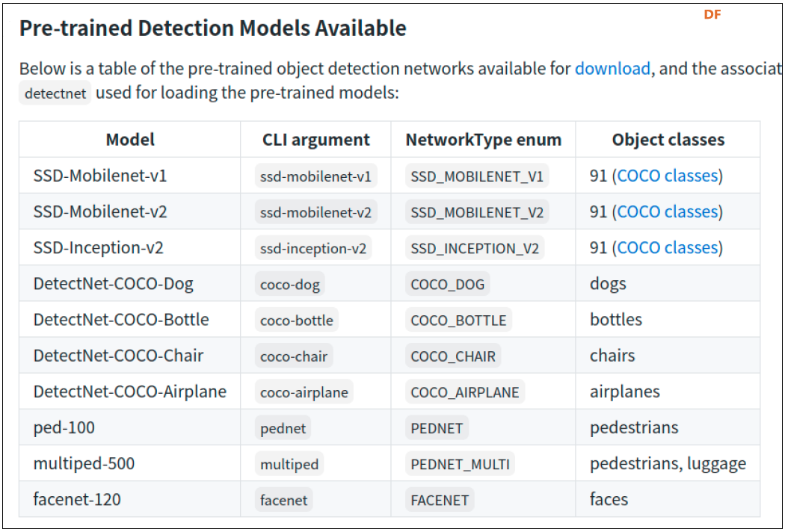Click the 'ssd-mobilenet-v2' CLI argument
The width and height of the screenshot is (785, 532).
pos(316,212)
